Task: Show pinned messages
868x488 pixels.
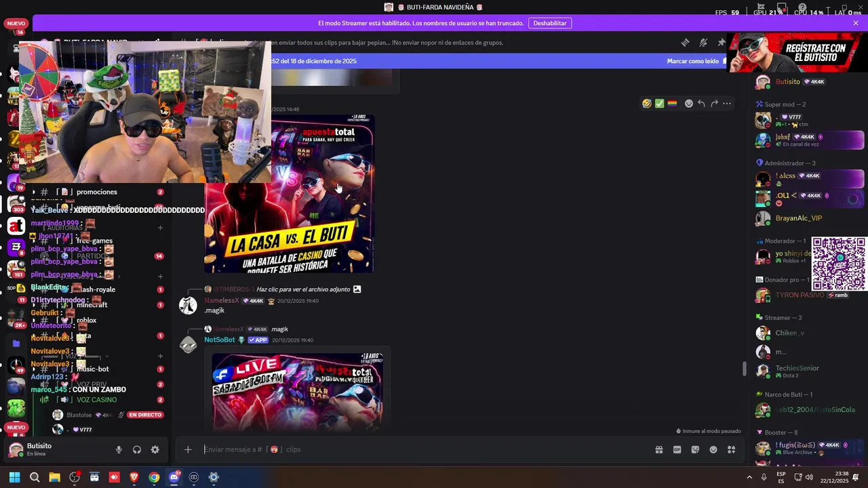Action: [721, 42]
